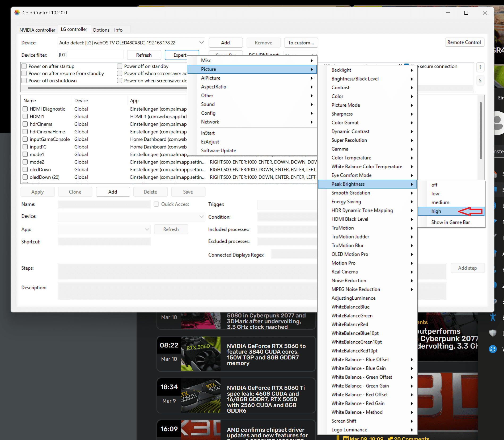Click the vertical scrollbar of preset list
The image size is (504, 440).
point(481,130)
